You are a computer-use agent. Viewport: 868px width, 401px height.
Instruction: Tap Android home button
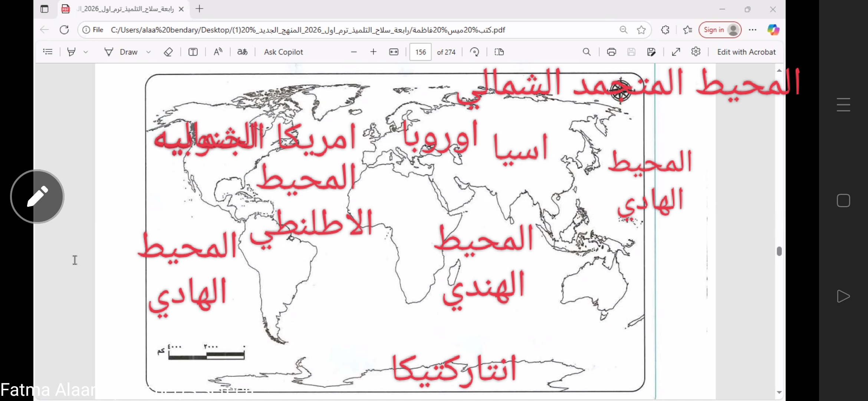(x=843, y=200)
